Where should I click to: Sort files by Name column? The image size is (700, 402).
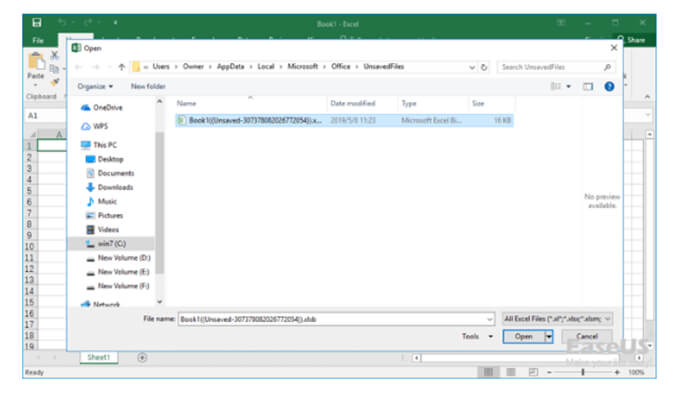pyautogui.click(x=187, y=103)
